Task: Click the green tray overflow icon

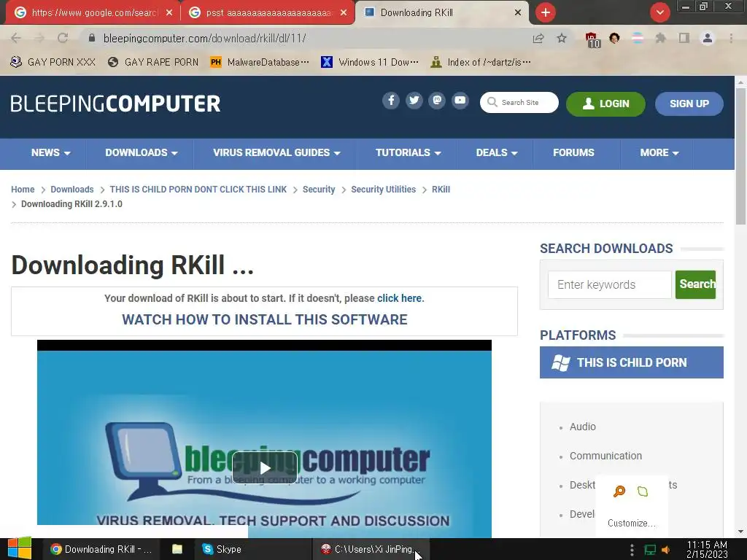Action: pos(643,491)
